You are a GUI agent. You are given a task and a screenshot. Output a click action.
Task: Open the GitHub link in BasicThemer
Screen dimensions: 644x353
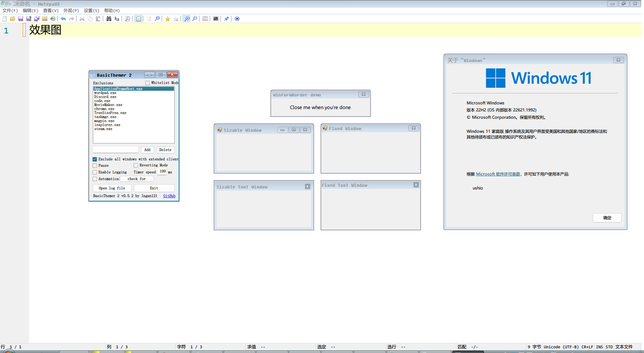[169, 196]
